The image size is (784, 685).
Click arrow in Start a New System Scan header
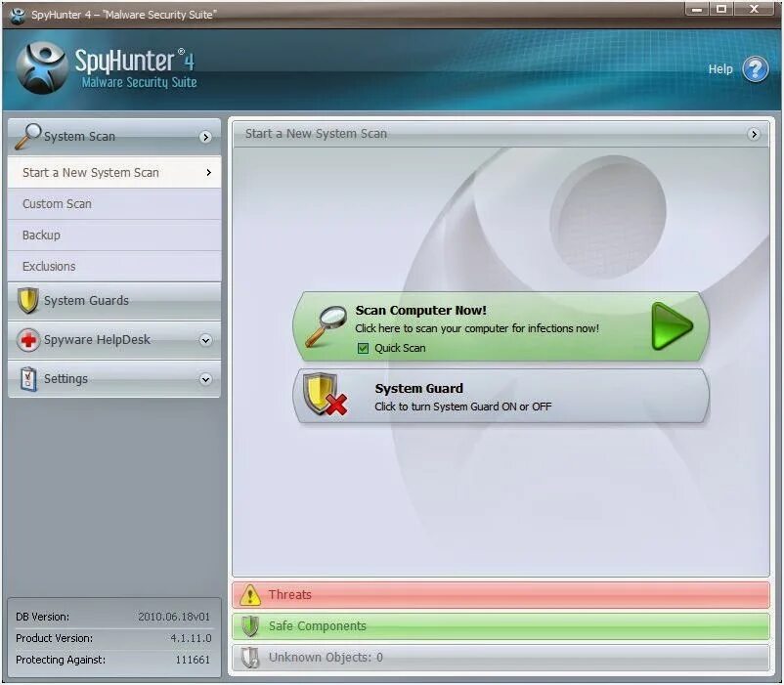point(754,134)
